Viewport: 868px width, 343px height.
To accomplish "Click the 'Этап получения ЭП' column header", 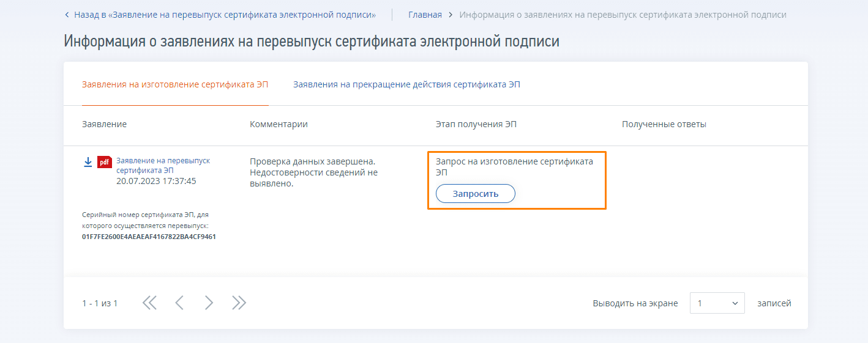I will tap(476, 124).
